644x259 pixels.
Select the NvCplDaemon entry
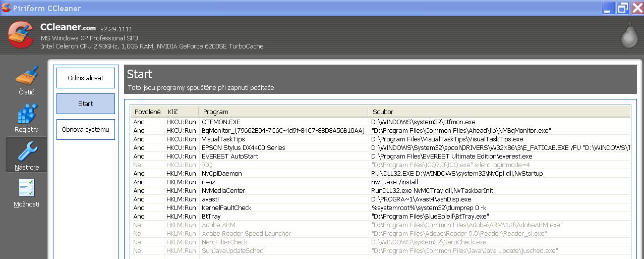pyautogui.click(x=380, y=173)
